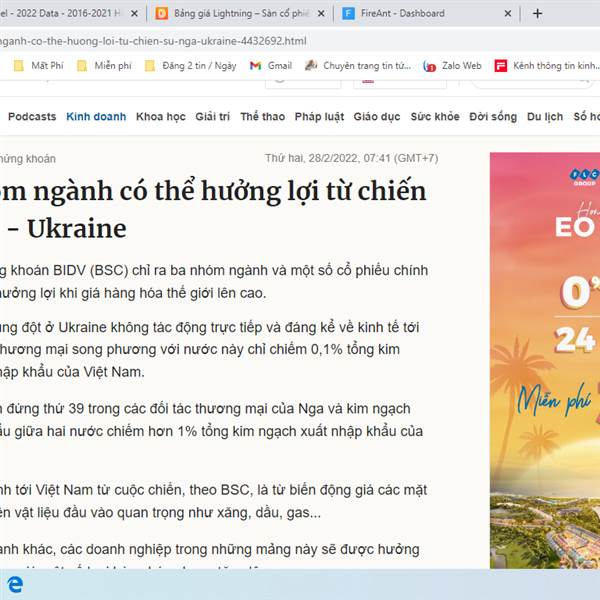
Task: Go to the Podcasts section
Action: click(32, 116)
